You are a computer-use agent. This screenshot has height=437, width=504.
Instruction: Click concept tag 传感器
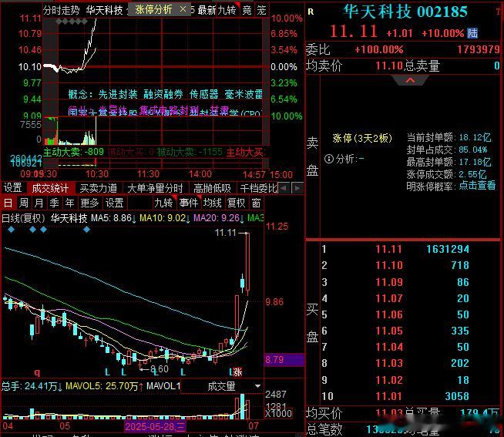[x=203, y=94]
